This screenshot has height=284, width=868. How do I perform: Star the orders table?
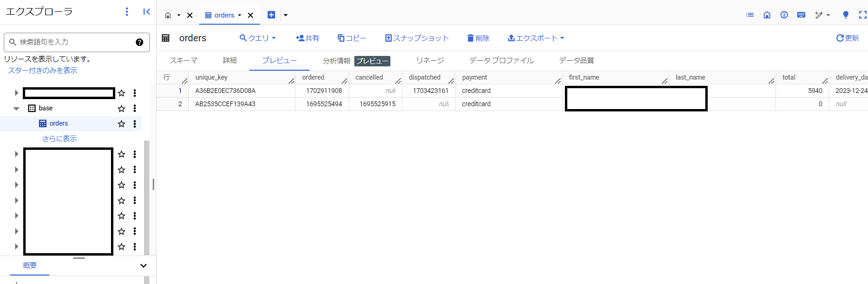121,124
